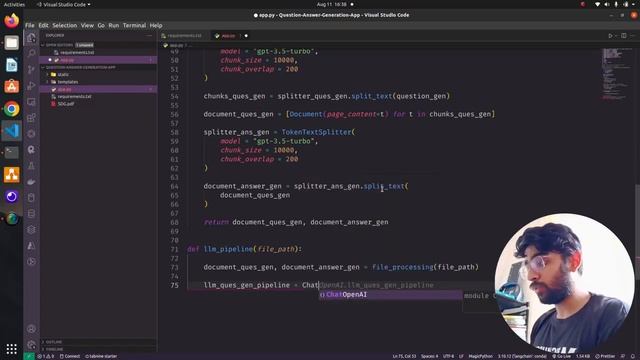The width and height of the screenshot is (640, 360).
Task: Open the Go menu
Action: [x=101, y=25]
